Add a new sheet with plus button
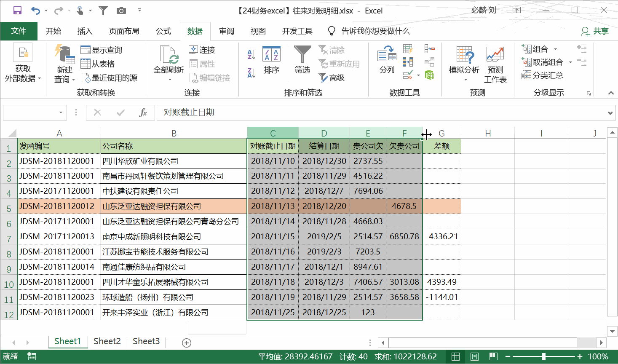This screenshot has width=618, height=364. tap(187, 343)
